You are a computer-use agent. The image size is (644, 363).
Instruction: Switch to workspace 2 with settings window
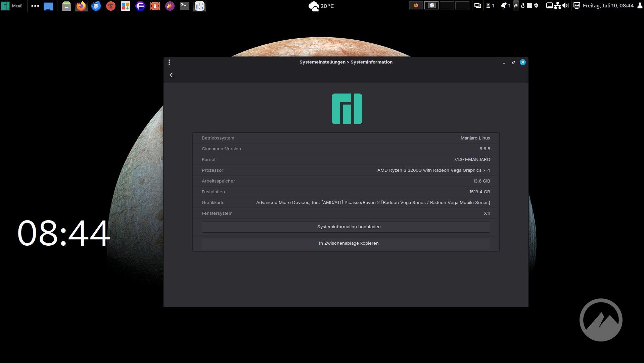click(431, 5)
